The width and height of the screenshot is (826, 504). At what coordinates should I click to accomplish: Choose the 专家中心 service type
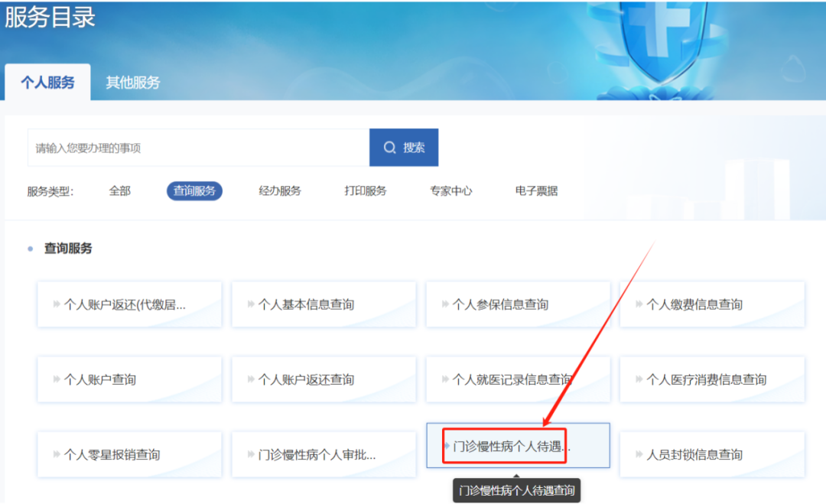[451, 191]
